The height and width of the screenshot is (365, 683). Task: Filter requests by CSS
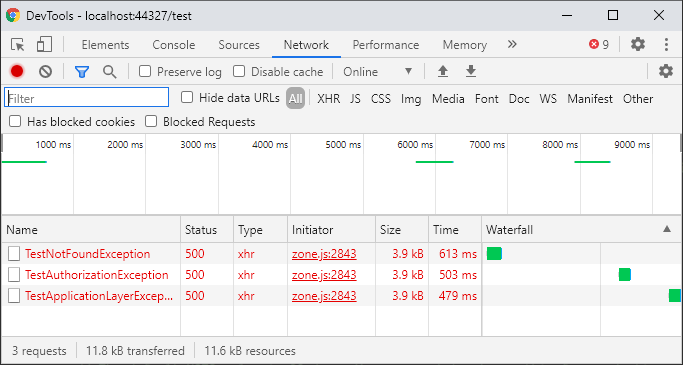tap(381, 99)
